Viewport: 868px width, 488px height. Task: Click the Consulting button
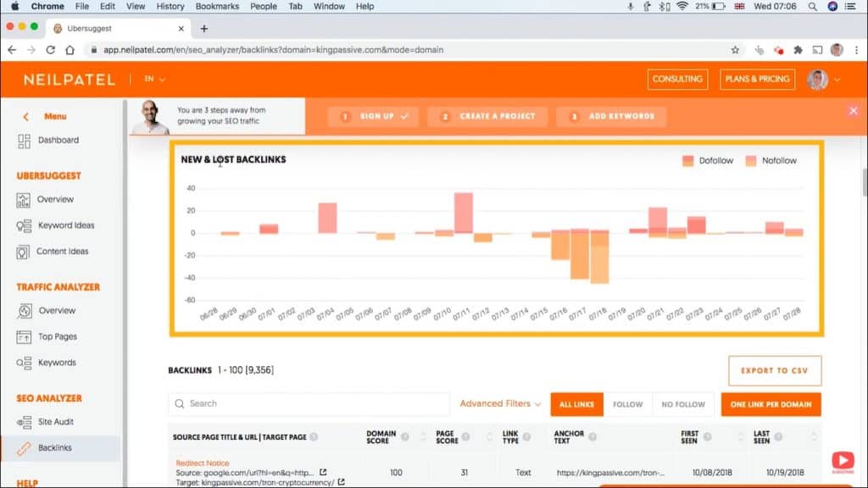tap(677, 79)
